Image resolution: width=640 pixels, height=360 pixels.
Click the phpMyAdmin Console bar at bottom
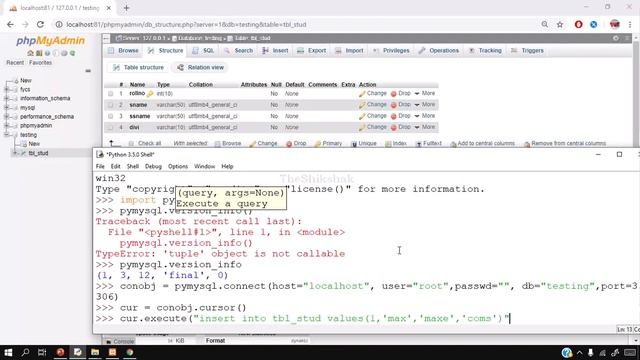click(120, 341)
